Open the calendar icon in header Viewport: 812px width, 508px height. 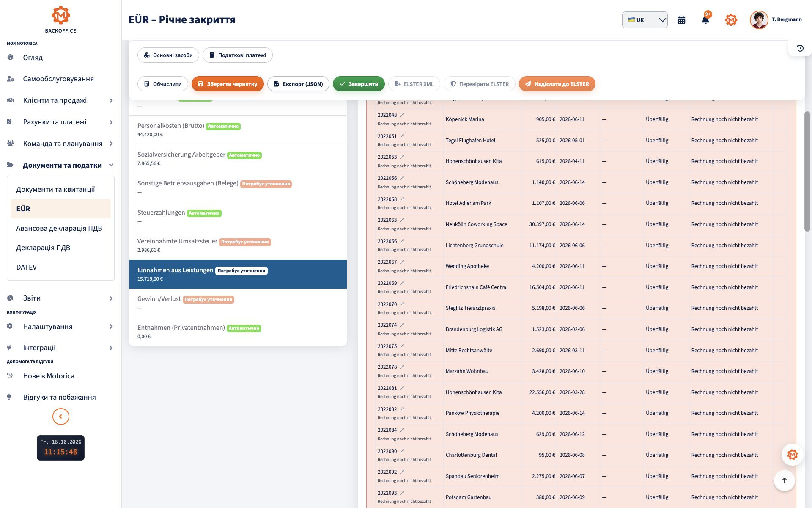(x=681, y=20)
